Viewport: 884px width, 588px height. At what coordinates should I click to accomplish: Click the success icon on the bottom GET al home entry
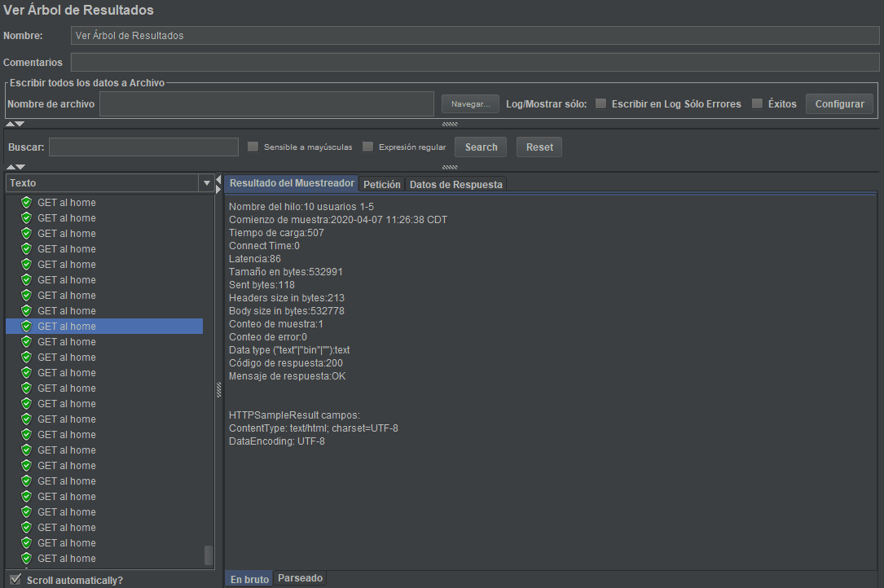(x=25, y=558)
